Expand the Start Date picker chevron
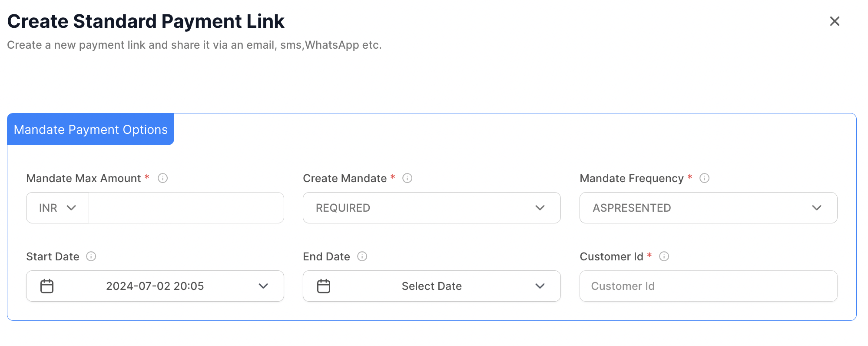 pos(263,286)
